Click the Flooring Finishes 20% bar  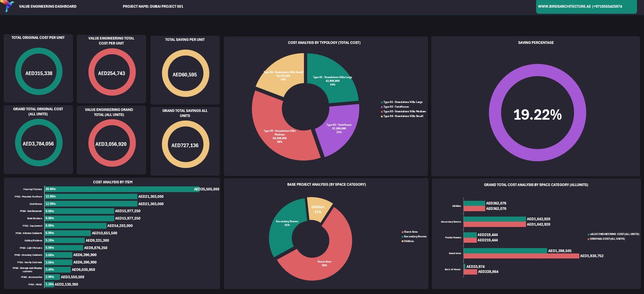[121, 189]
